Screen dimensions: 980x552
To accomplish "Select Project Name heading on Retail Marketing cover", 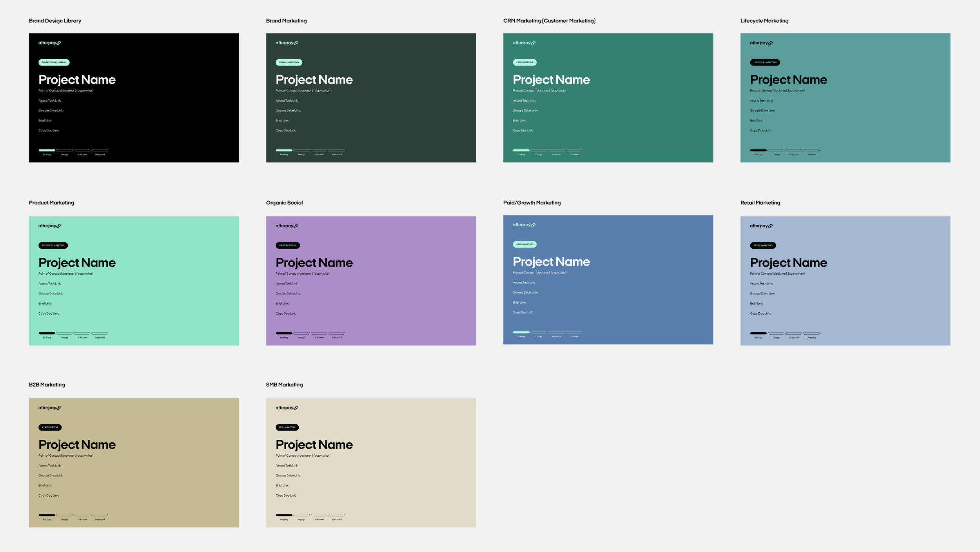I will tap(788, 263).
